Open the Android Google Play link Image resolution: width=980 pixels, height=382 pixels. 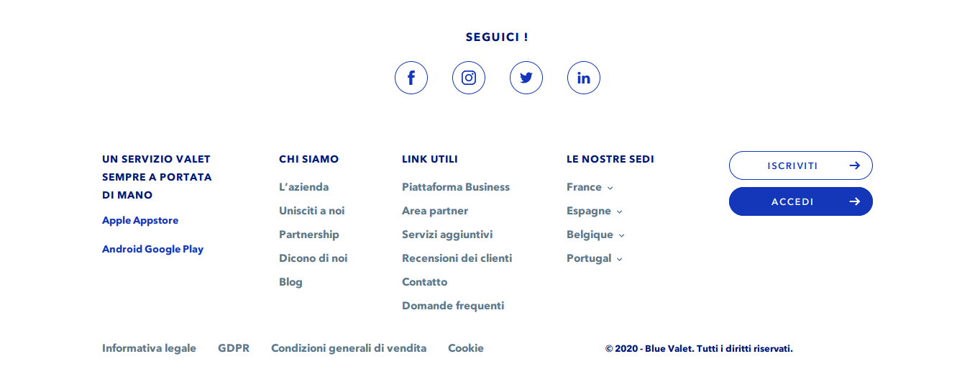tap(152, 249)
